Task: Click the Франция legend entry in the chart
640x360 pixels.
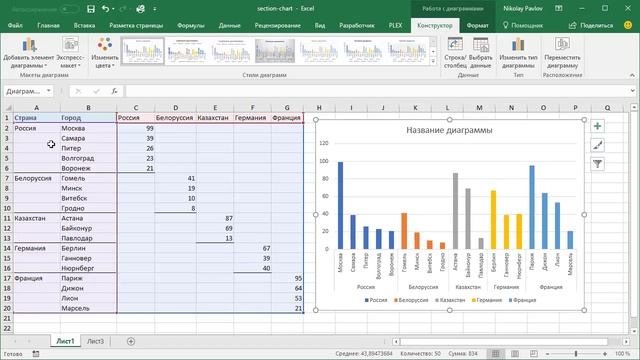Action: [522, 300]
